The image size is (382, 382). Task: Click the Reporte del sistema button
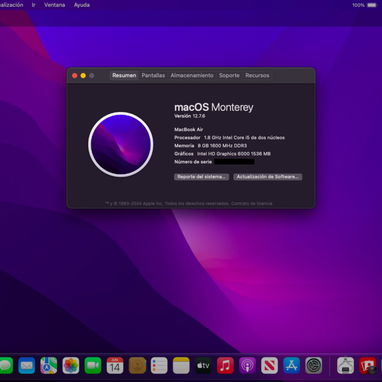pyautogui.click(x=201, y=177)
